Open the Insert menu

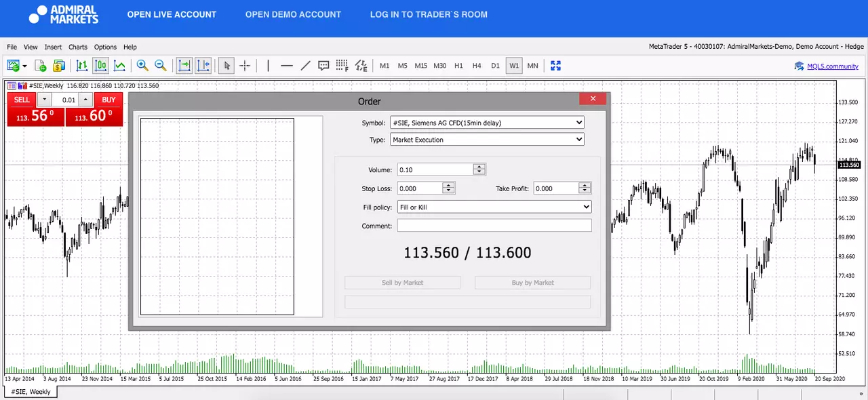tap(53, 47)
